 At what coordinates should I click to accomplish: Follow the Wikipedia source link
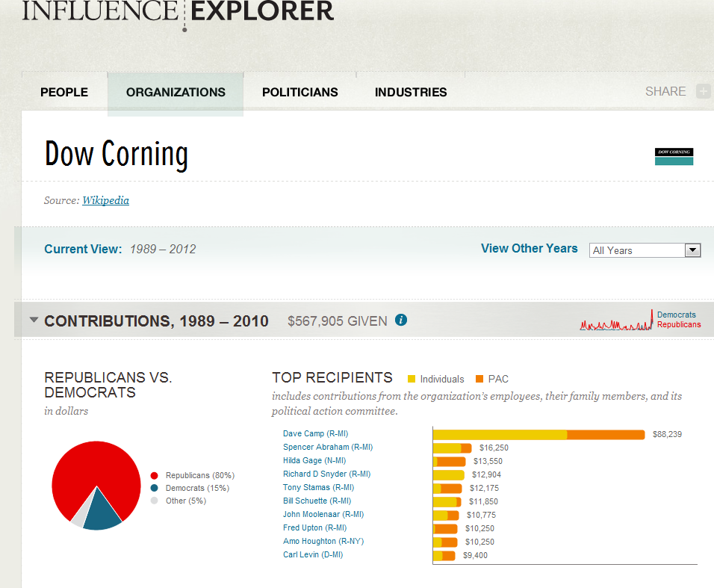click(105, 200)
